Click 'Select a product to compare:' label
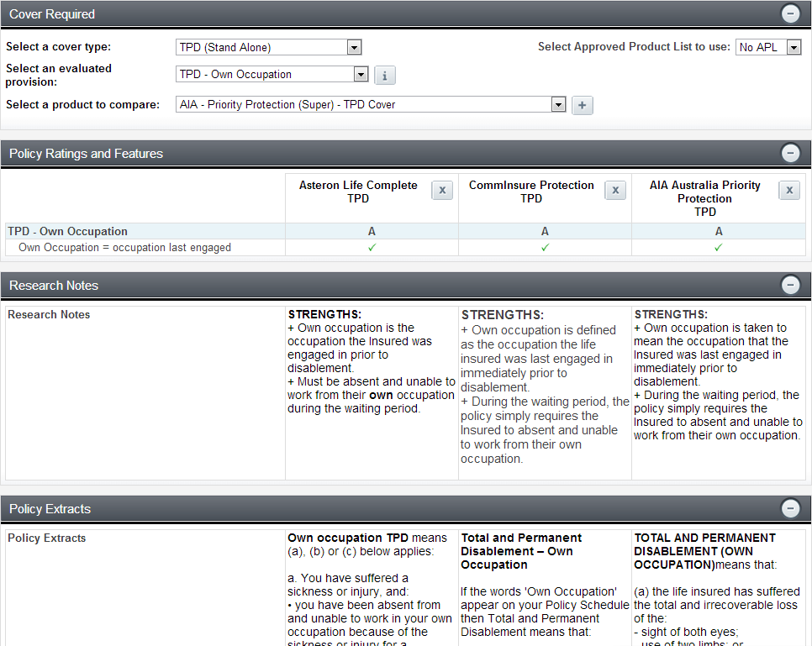The height and width of the screenshot is (646, 812). click(x=83, y=104)
